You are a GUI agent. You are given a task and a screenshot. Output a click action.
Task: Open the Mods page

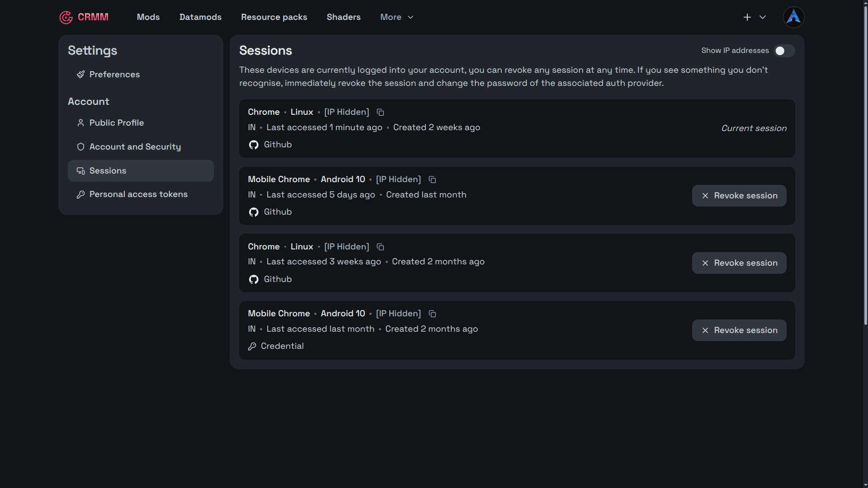pos(148,17)
